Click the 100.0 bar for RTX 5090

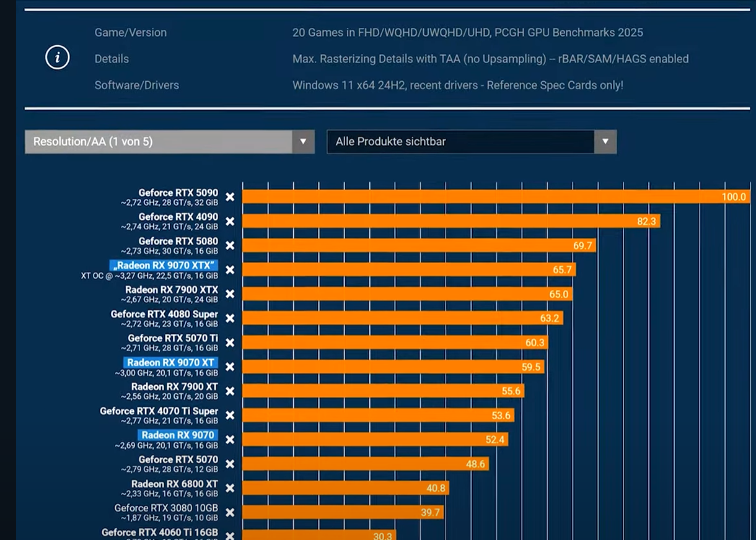(496, 197)
